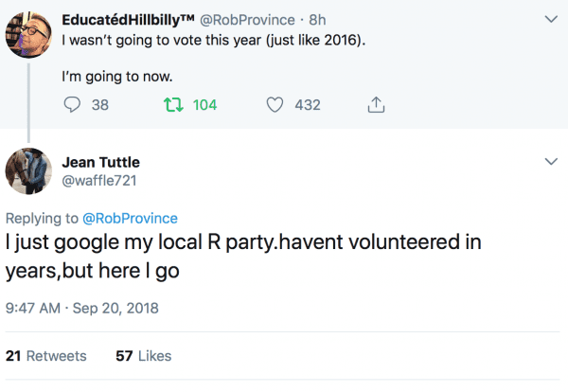Click @RobProvince in the Replying to line
The width and height of the screenshot is (568, 392).
tap(130, 218)
